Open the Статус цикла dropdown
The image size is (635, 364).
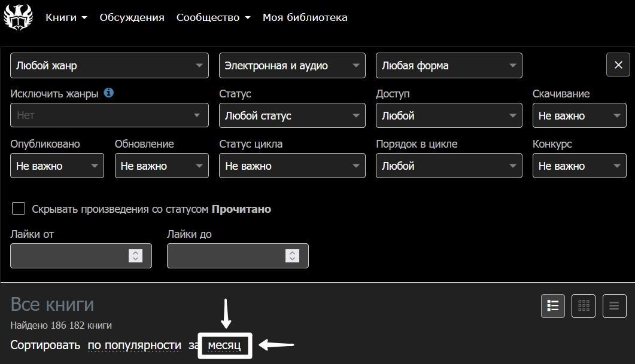(292, 166)
